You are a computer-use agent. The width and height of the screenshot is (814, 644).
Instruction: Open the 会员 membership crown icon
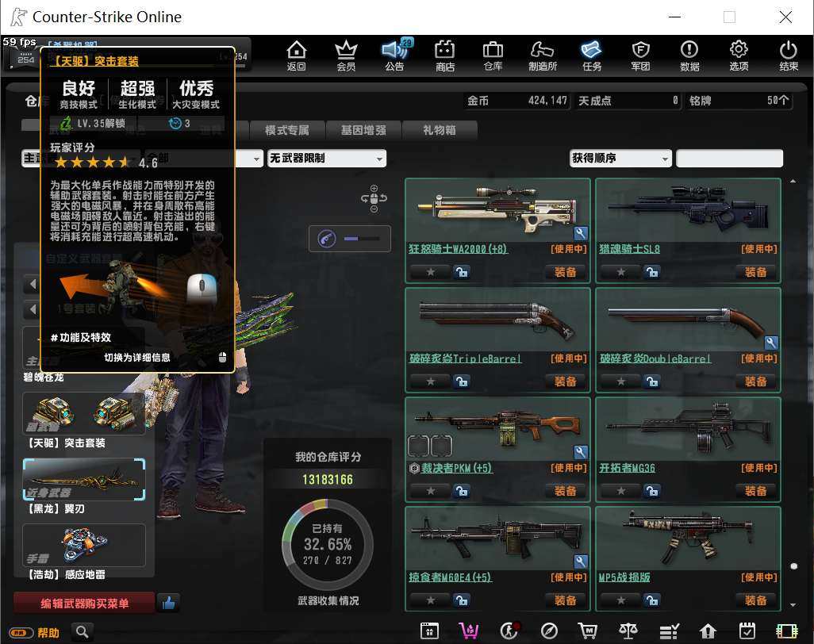(x=346, y=56)
